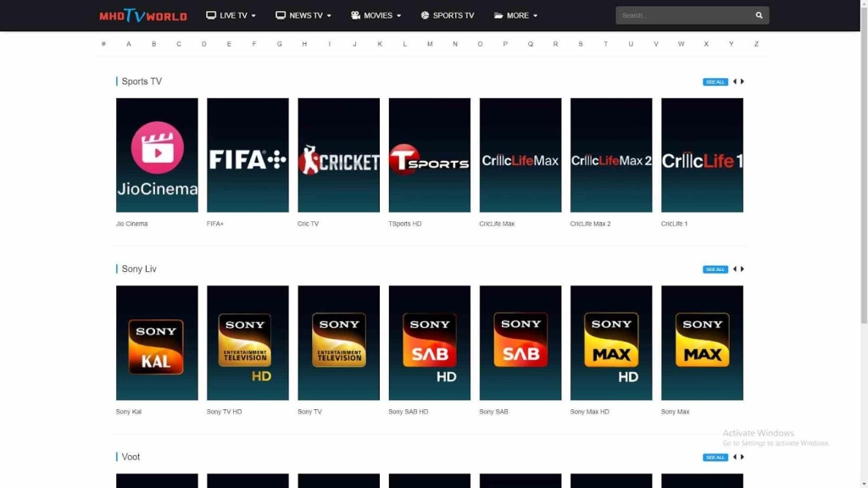Show next Sony Liv channels arrow
This screenshot has width=868, height=488.
pyautogui.click(x=743, y=269)
